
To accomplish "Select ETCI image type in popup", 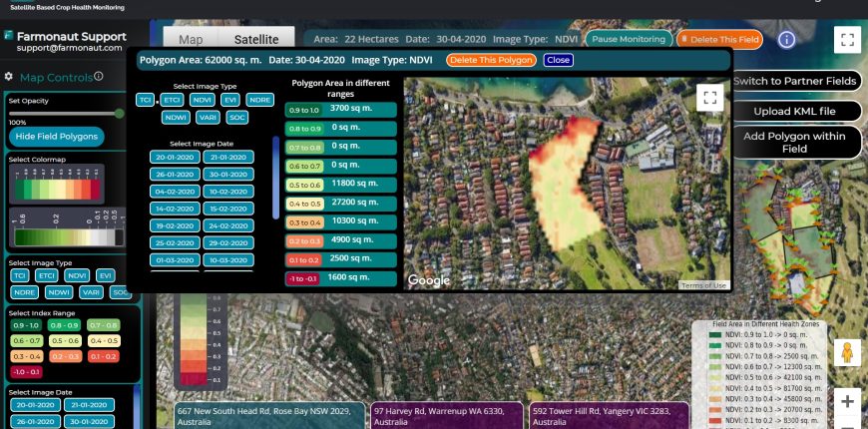I will [x=173, y=100].
